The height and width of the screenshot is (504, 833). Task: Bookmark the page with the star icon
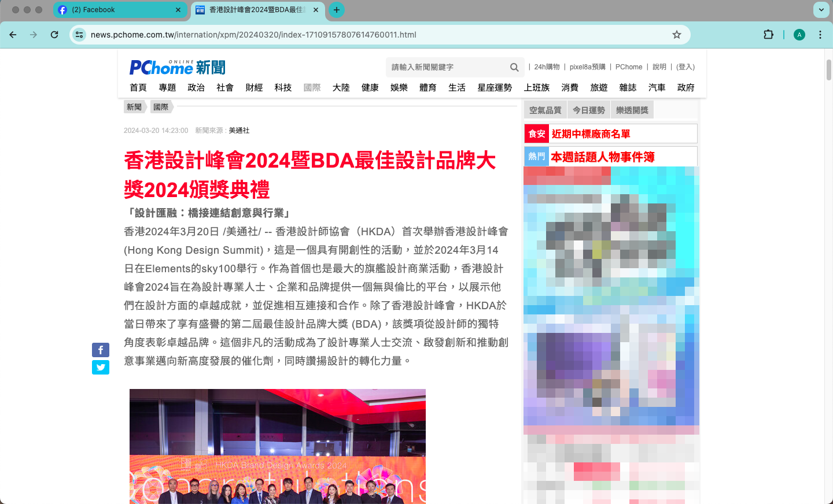(676, 35)
